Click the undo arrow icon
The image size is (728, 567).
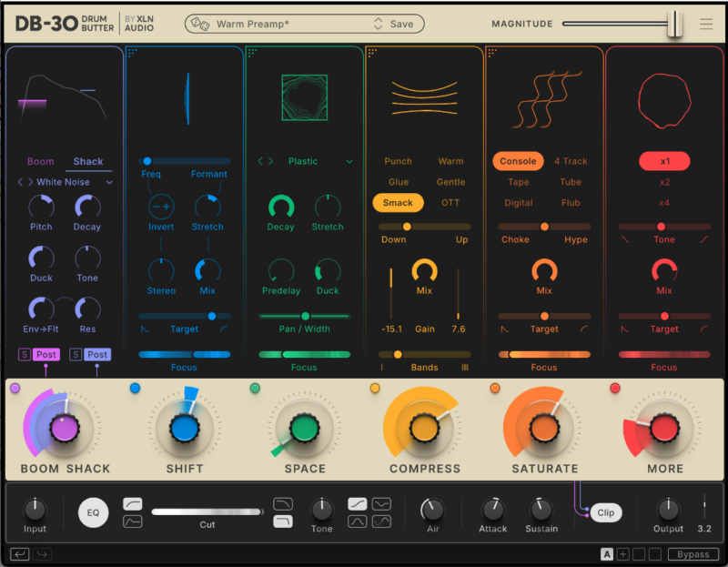[19, 553]
